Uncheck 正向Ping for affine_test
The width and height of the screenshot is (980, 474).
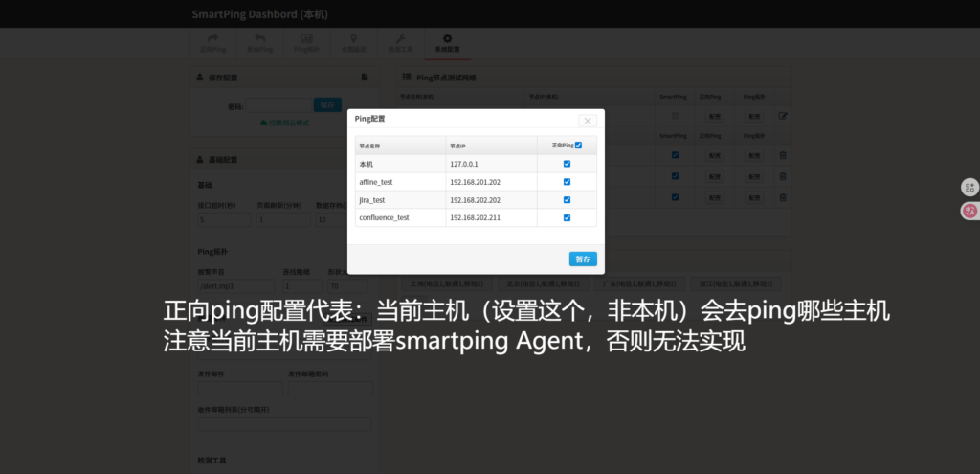[x=567, y=182]
